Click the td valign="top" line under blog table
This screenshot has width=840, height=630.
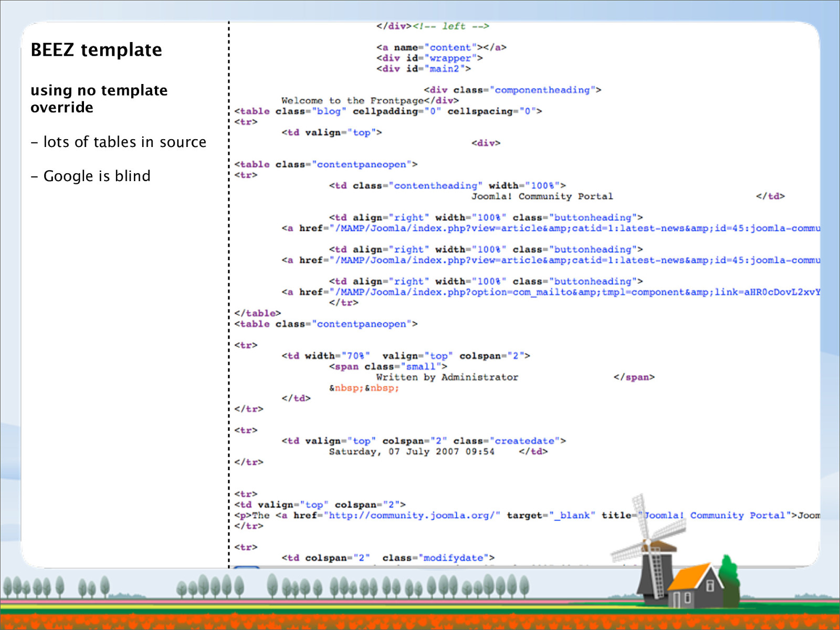pos(331,132)
